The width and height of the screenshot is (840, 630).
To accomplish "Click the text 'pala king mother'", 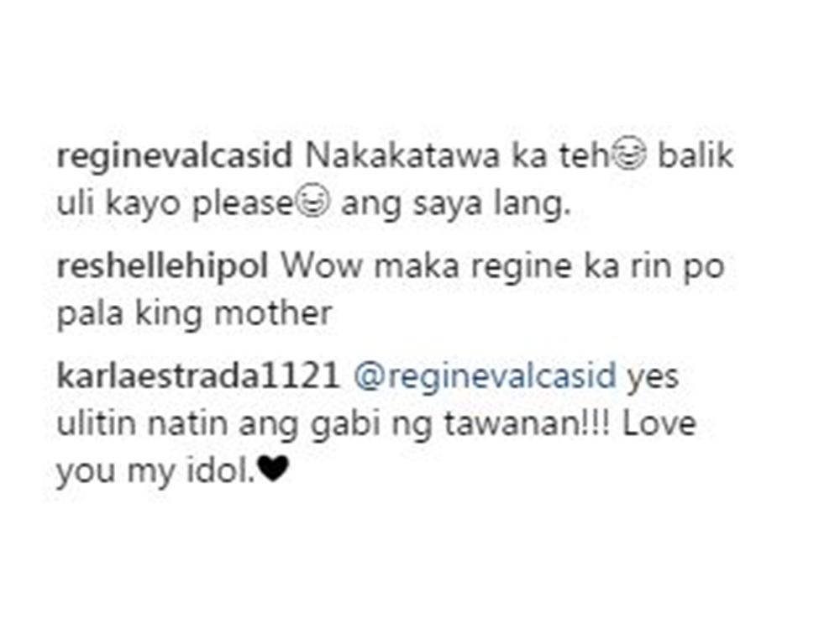I will pos(195,313).
